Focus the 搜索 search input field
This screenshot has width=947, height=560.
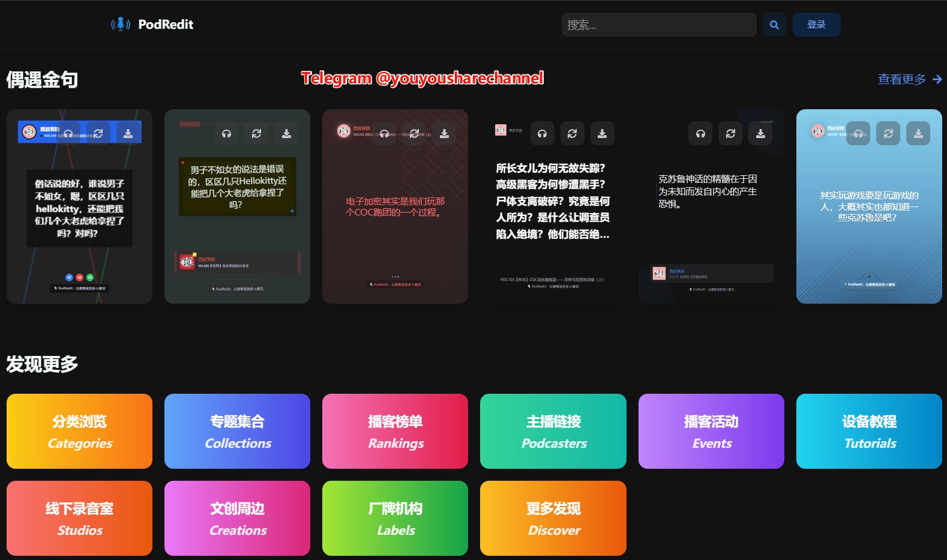click(659, 25)
